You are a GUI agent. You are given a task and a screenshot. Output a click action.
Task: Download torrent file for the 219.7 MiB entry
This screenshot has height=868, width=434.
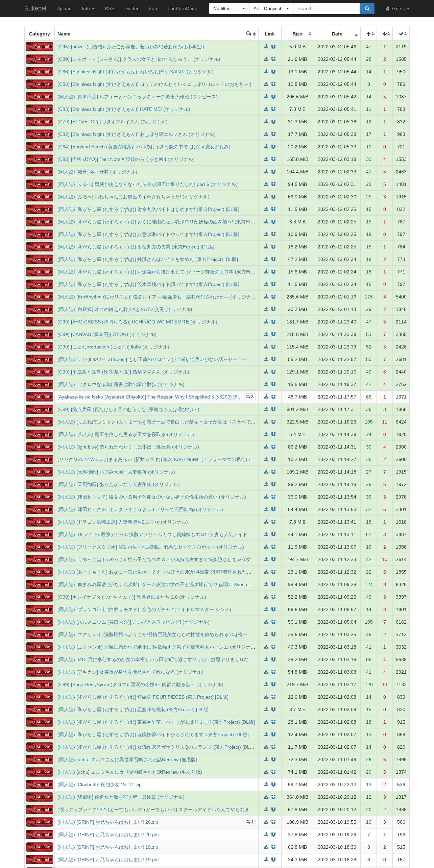[266, 684]
